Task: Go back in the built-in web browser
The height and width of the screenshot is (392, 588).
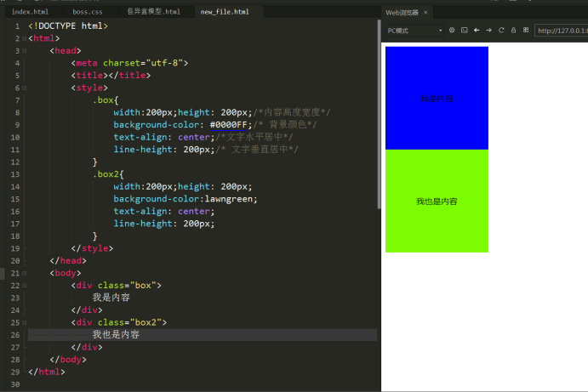Action: pyautogui.click(x=477, y=31)
